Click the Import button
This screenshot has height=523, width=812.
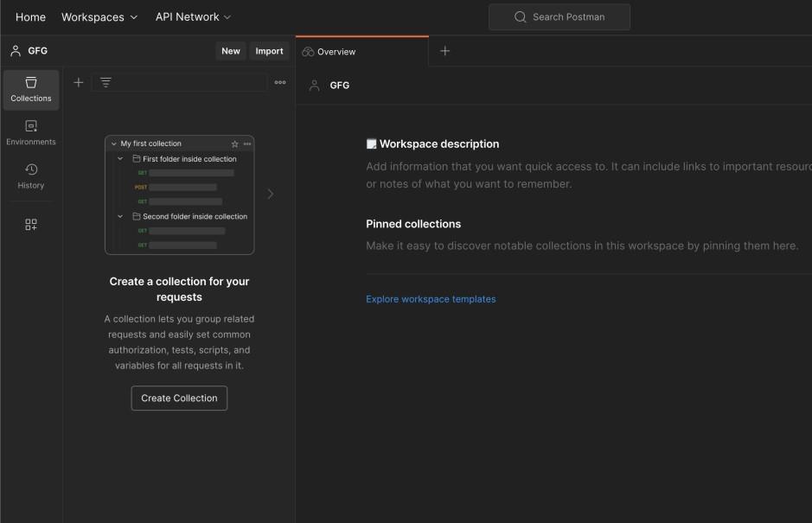click(x=269, y=51)
